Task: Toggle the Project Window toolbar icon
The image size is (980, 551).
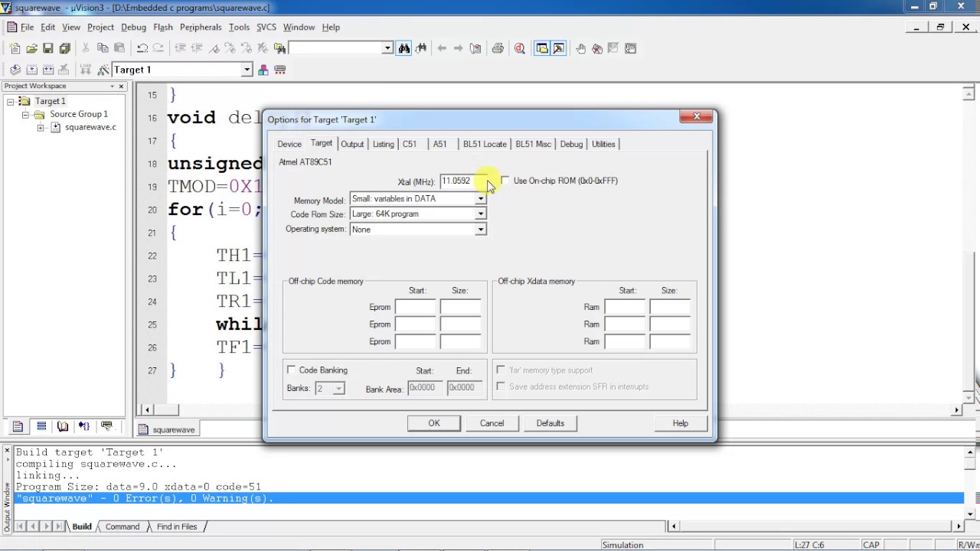Action: pyautogui.click(x=542, y=48)
